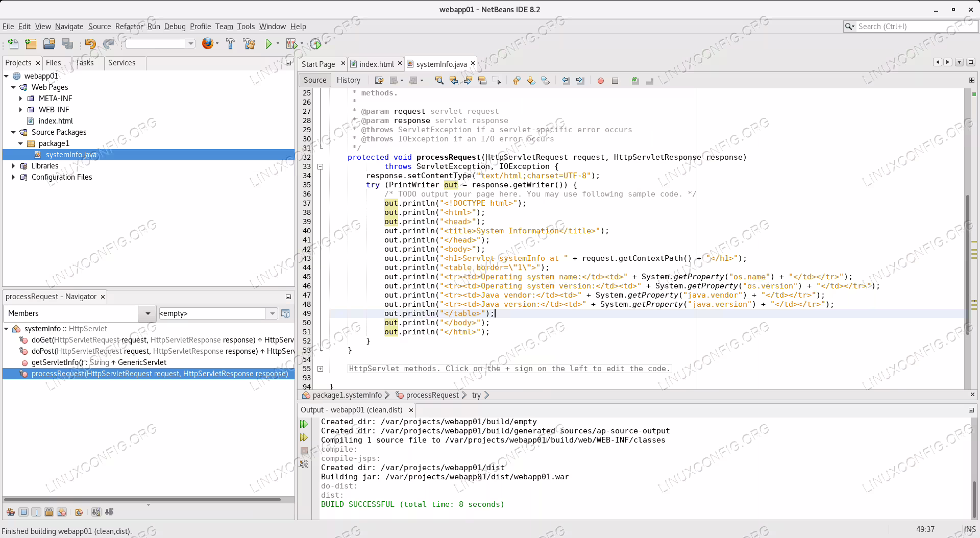Click Find Previous Occurrence icon
This screenshot has height=538, width=980.
click(x=453, y=80)
